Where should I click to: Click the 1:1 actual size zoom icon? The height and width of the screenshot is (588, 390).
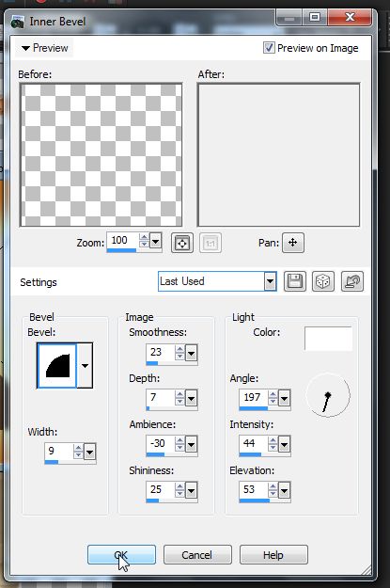[x=211, y=243]
